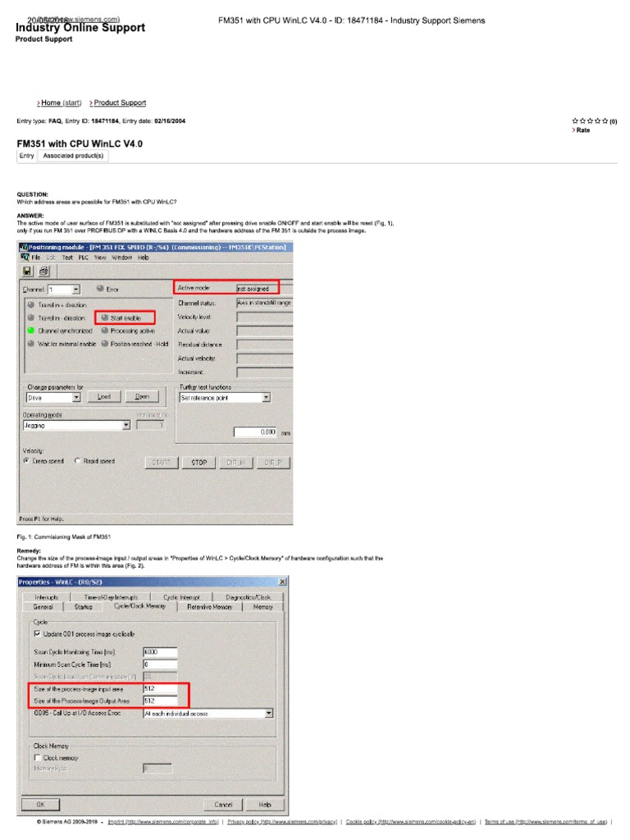
Task: Open the OB85 call up access dropdown
Action: point(269,714)
